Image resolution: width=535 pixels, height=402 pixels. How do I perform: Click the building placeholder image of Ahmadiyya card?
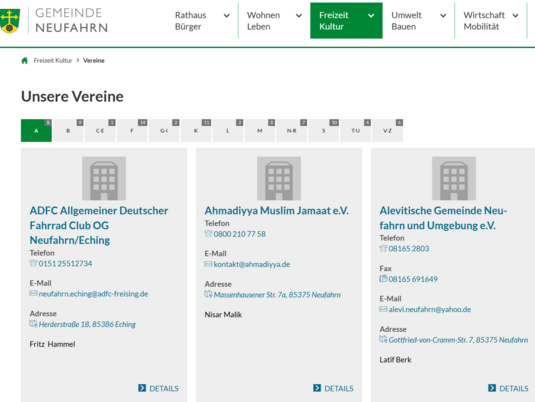pos(279,178)
